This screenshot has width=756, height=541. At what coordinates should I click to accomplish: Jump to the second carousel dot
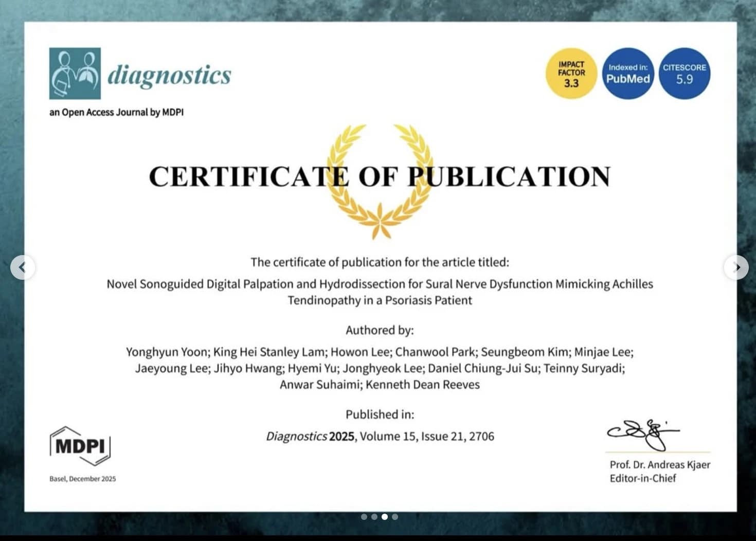point(374,517)
